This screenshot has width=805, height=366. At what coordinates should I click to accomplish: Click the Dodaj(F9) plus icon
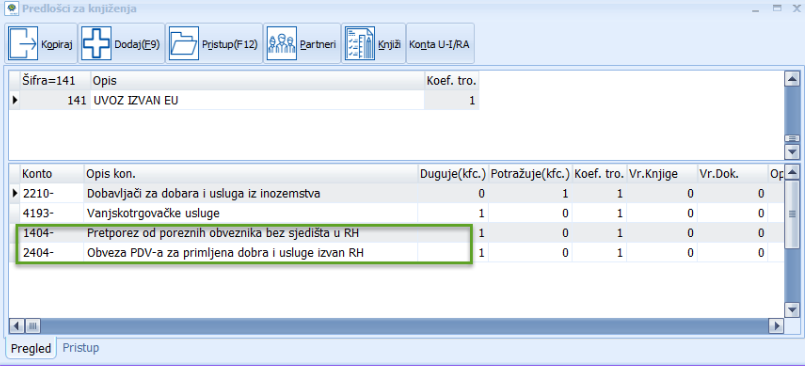click(x=98, y=44)
